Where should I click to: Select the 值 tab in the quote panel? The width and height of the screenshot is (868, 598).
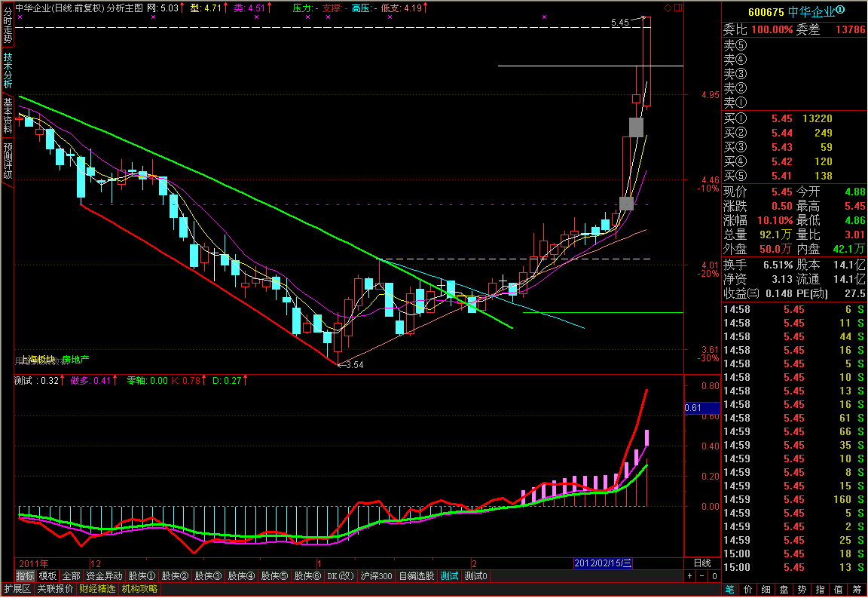(x=838, y=590)
